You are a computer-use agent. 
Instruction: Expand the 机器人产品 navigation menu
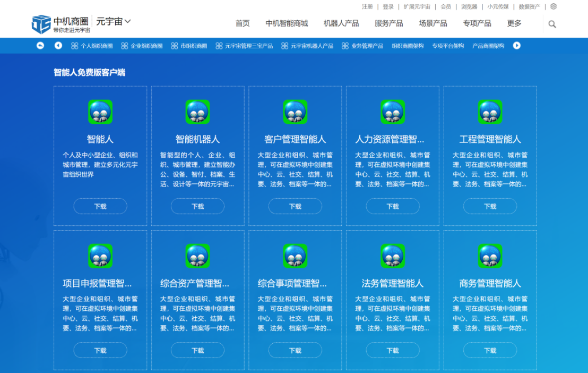coord(341,23)
